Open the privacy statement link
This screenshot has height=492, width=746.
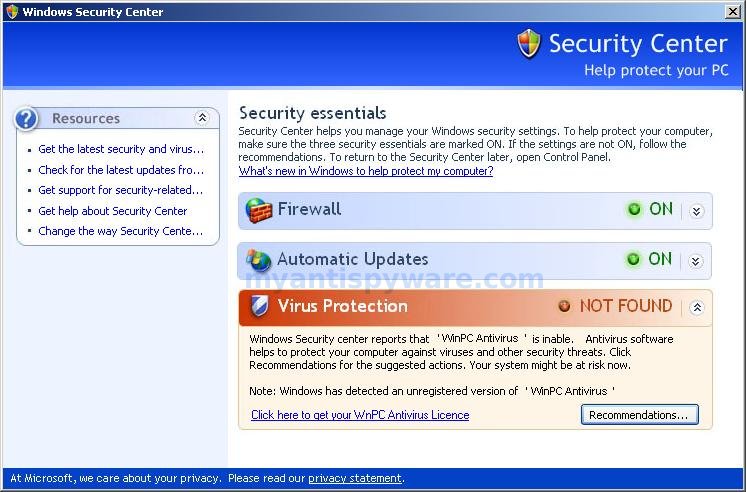point(355,478)
